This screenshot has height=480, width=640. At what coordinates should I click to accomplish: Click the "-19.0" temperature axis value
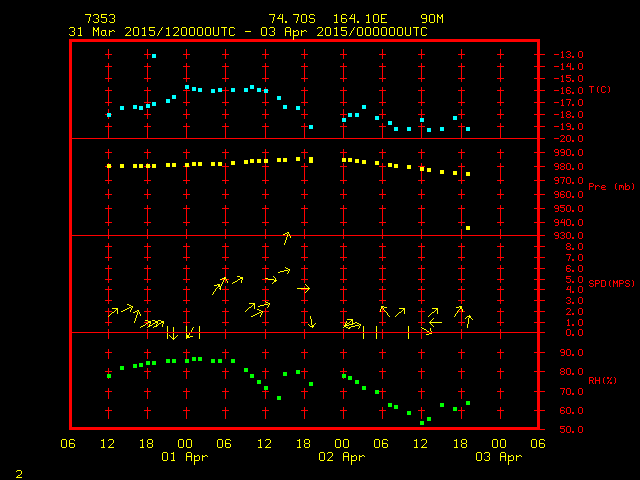tap(568, 127)
